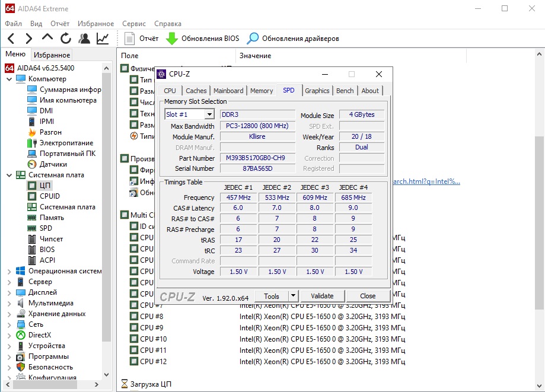
Task: Open the Отчёт menu in the menu bar
Action: tap(60, 24)
